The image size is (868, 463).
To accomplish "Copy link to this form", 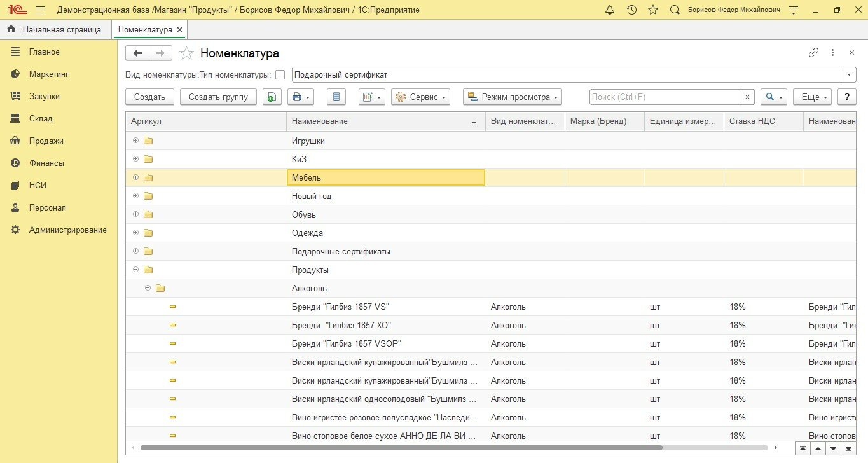I will (813, 53).
